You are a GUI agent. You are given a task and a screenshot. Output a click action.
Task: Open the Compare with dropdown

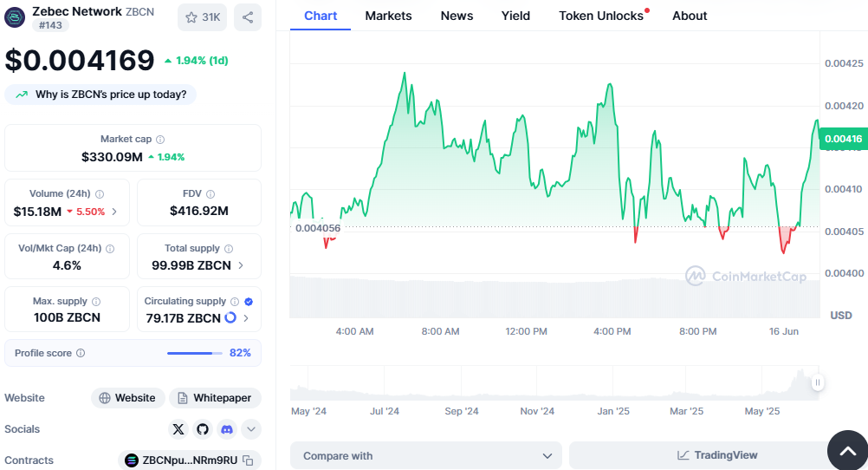(426, 456)
